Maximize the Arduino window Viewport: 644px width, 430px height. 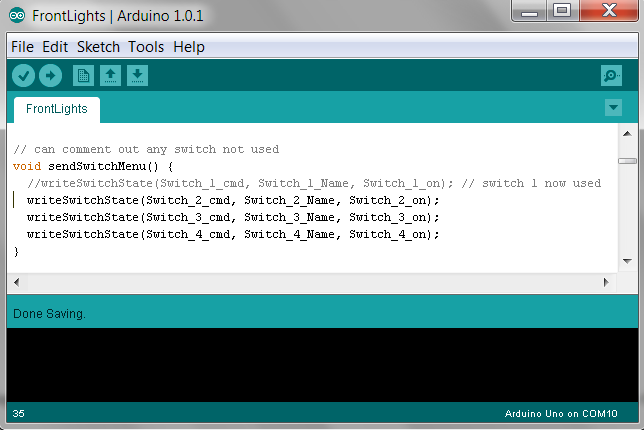pos(562,11)
